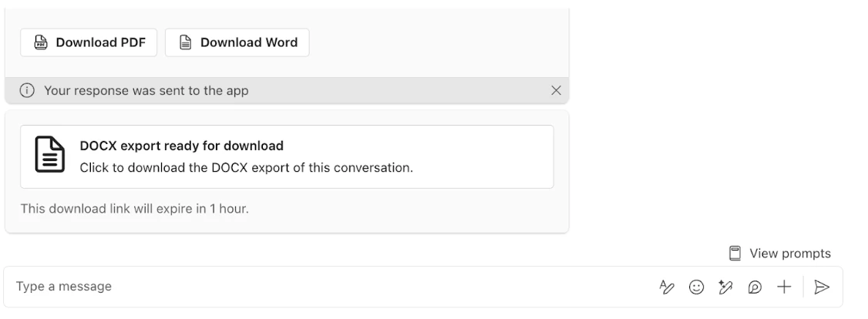Click 'DOCX export ready for download' title
Image resolution: width=868 pixels, height=319 pixels.
182,146
